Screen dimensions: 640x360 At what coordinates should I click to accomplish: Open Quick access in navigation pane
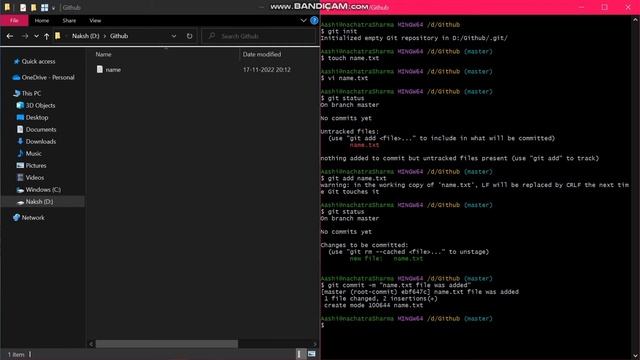[38, 61]
